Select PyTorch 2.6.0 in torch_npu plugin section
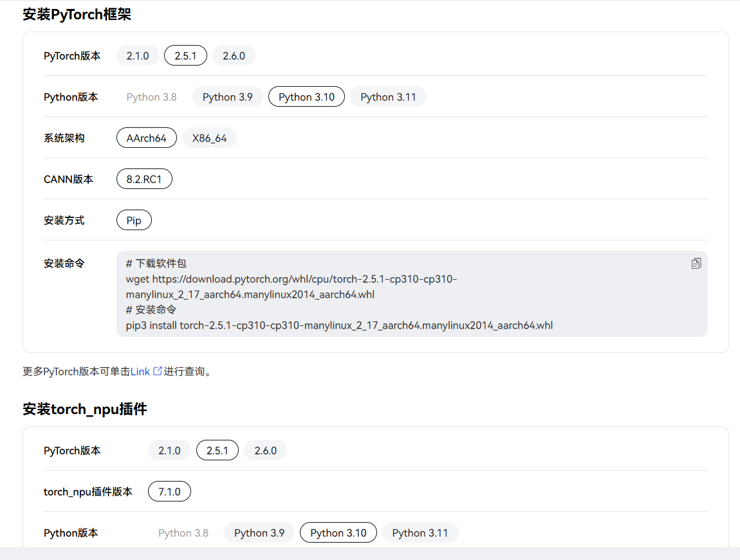Viewport: 740px width, 560px height. pos(265,451)
